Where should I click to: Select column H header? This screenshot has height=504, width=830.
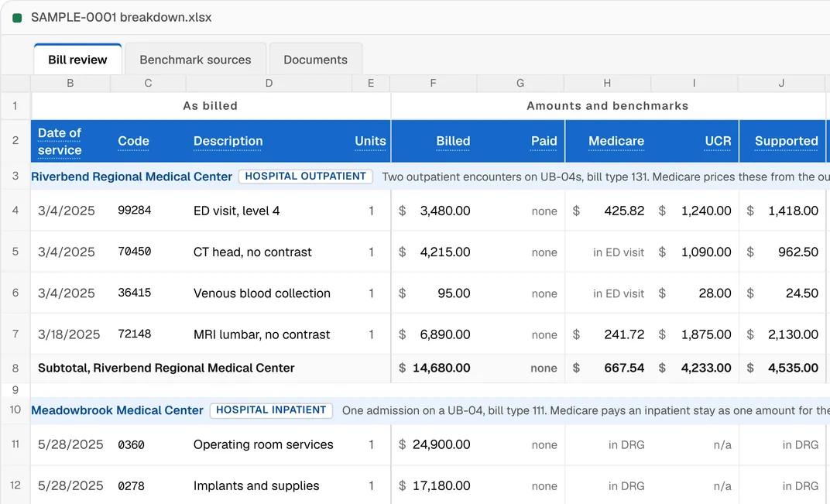607,83
